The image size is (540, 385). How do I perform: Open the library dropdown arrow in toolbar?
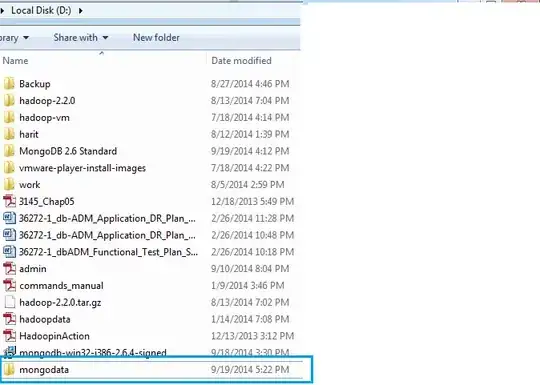26,38
